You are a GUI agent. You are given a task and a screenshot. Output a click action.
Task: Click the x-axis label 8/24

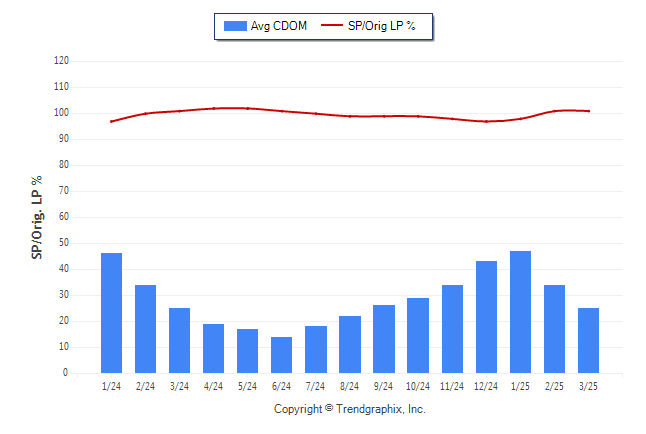[350, 386]
